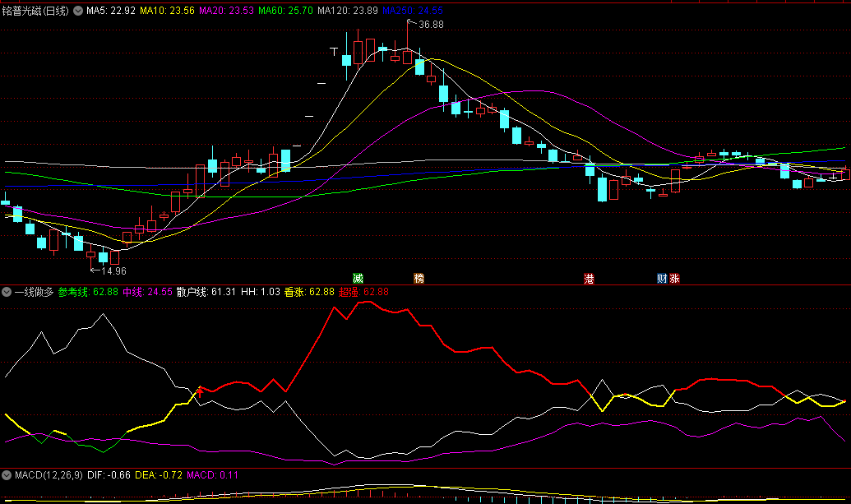The width and height of the screenshot is (851, 504).
Task: Click the red buy arrow signal in 一线做多
Action: click(x=200, y=391)
